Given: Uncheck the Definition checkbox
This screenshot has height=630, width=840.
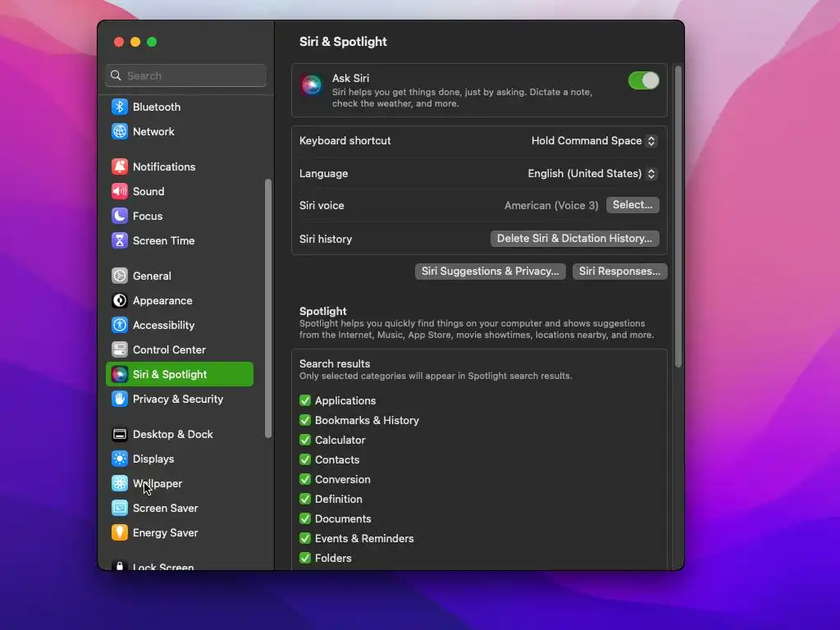Looking at the screenshot, I should (305, 500).
